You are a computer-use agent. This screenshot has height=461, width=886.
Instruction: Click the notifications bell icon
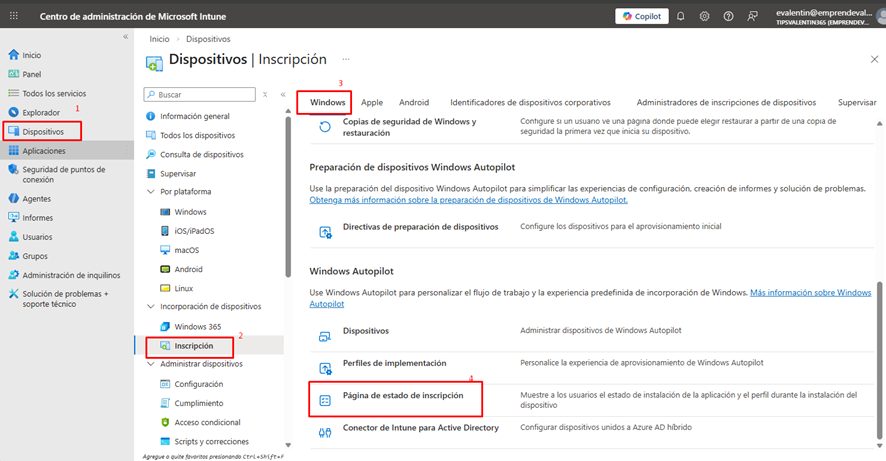(681, 16)
